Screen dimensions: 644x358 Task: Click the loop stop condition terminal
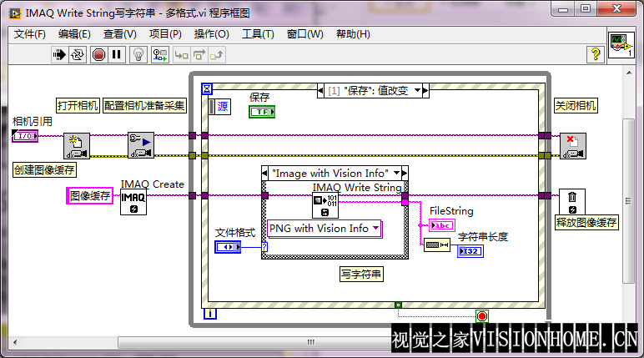pyautogui.click(x=482, y=316)
